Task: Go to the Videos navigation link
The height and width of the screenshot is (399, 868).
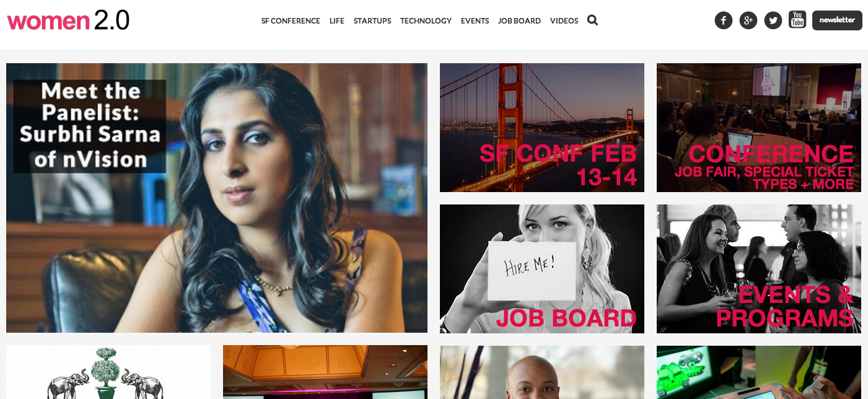Action: [564, 21]
